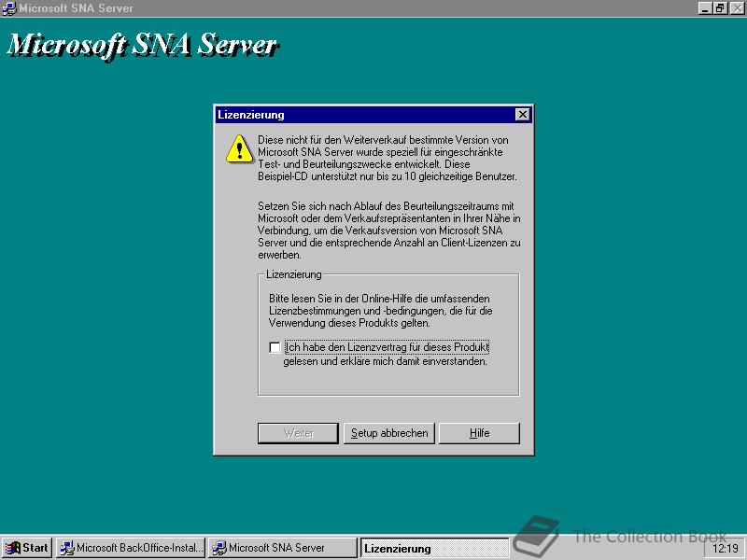Click the Setup abbrechen button
The image size is (747, 560).
[389, 433]
